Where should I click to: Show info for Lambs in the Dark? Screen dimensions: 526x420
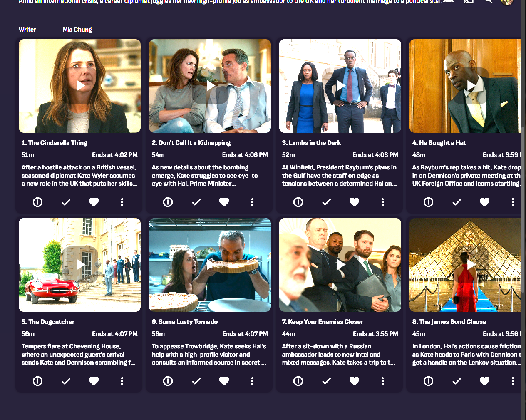coord(298,202)
